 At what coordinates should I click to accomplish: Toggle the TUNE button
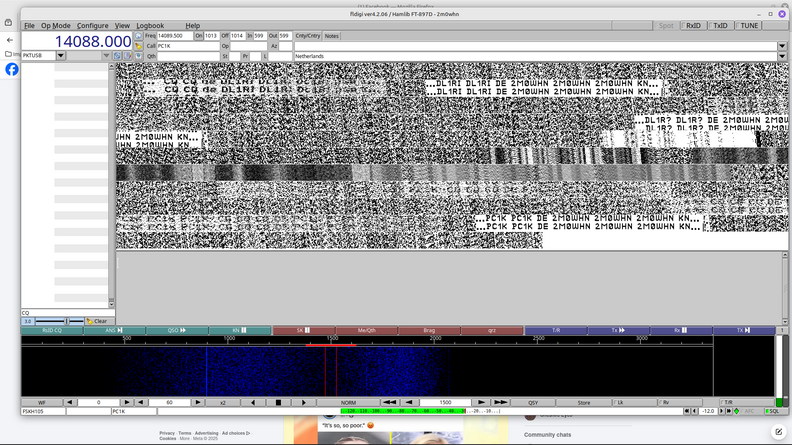(748, 26)
